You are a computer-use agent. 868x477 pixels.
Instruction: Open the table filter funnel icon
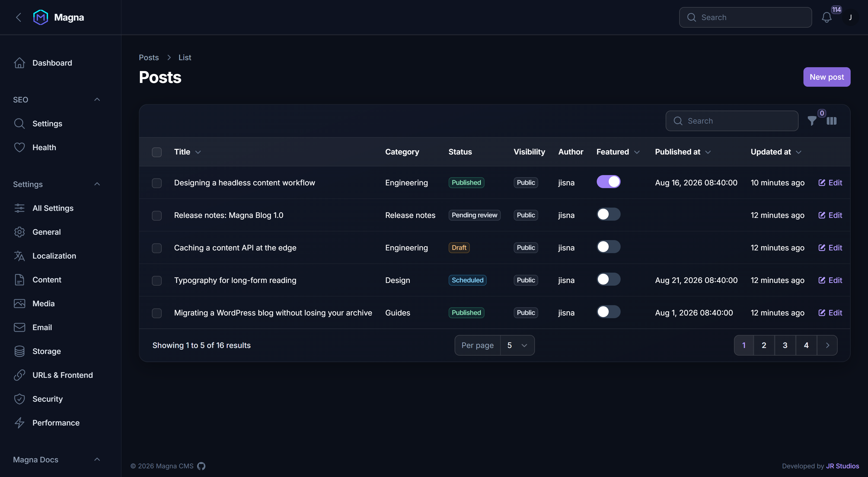[812, 121]
